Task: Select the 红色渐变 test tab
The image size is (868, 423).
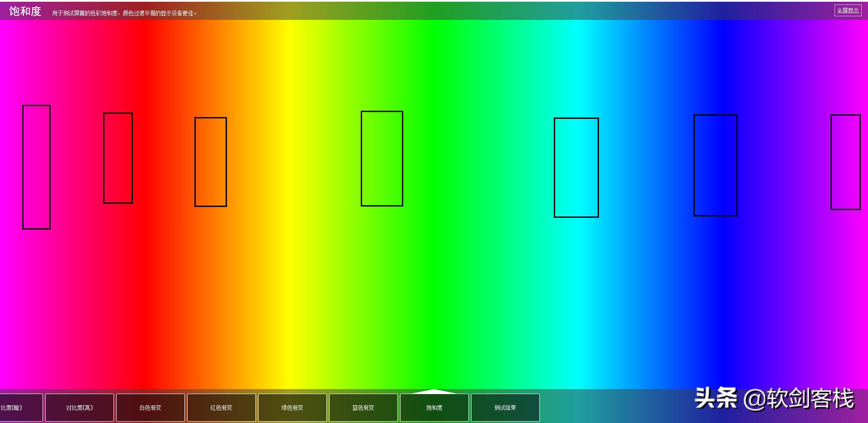Action: point(222,408)
